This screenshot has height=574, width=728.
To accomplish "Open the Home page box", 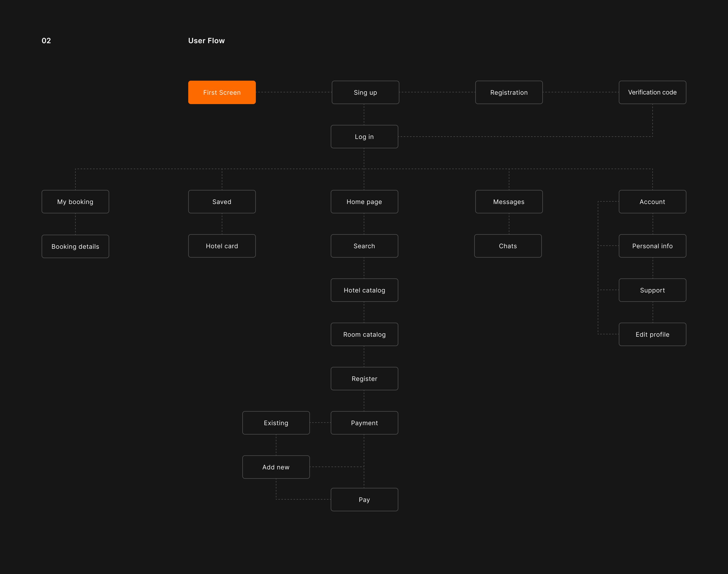I will click(x=364, y=202).
